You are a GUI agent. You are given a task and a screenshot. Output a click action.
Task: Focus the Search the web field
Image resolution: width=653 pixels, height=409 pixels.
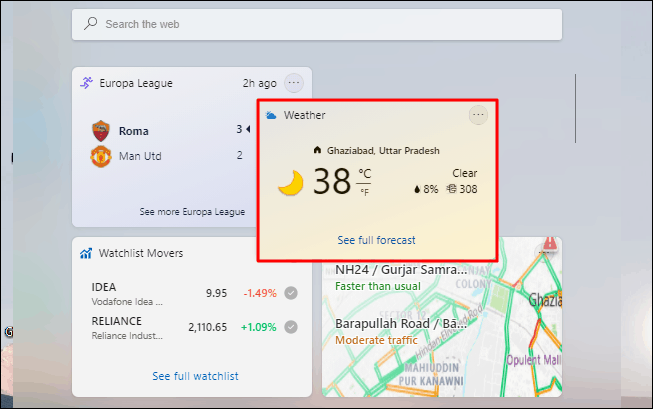point(317,25)
